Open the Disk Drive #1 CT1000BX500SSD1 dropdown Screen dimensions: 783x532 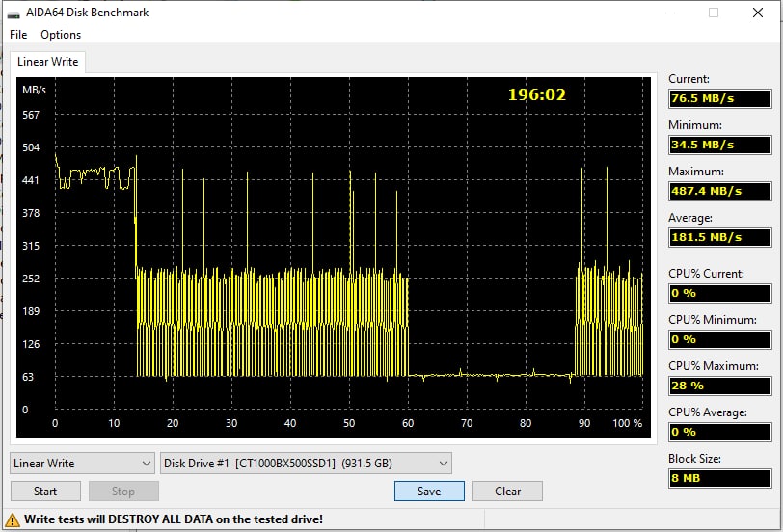(306, 464)
